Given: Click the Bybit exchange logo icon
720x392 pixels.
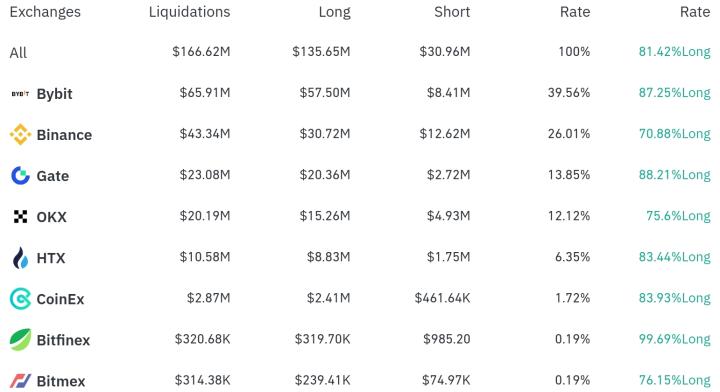Looking at the screenshot, I should tap(20, 94).
